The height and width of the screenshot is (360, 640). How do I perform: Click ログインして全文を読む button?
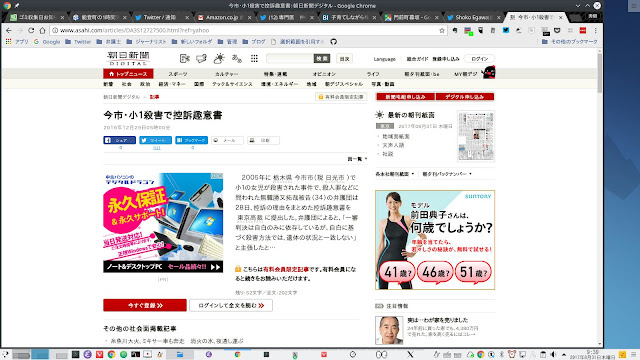coord(231,305)
